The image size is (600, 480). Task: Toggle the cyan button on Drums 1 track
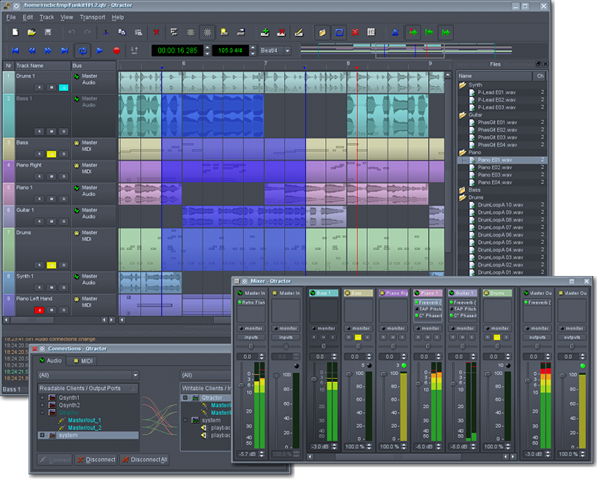63,88
